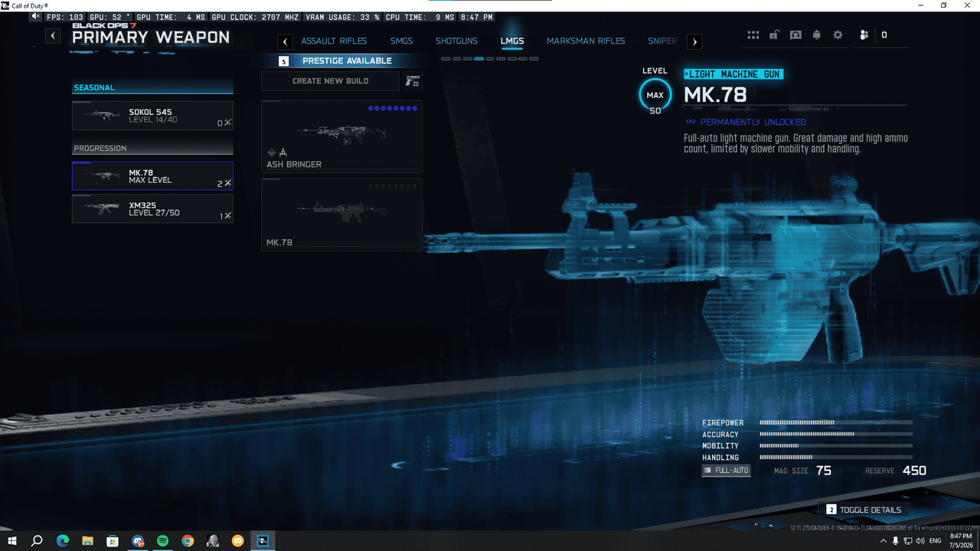Click the infinity Permanently Unlocked icon
The image size is (980, 551).
(691, 122)
